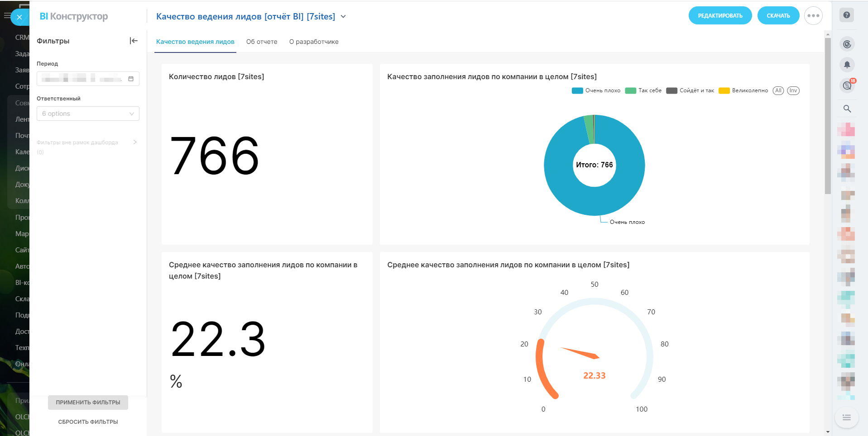Open the notifications bell

pyautogui.click(x=847, y=65)
